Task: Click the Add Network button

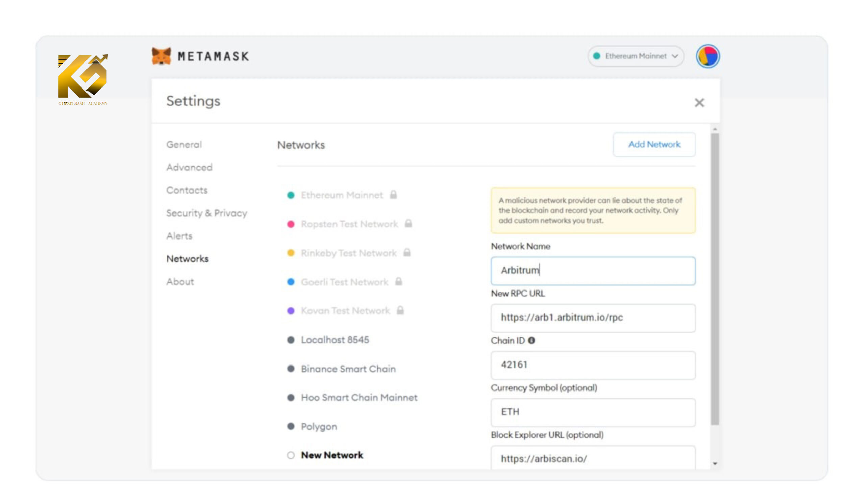Action: pos(654,145)
